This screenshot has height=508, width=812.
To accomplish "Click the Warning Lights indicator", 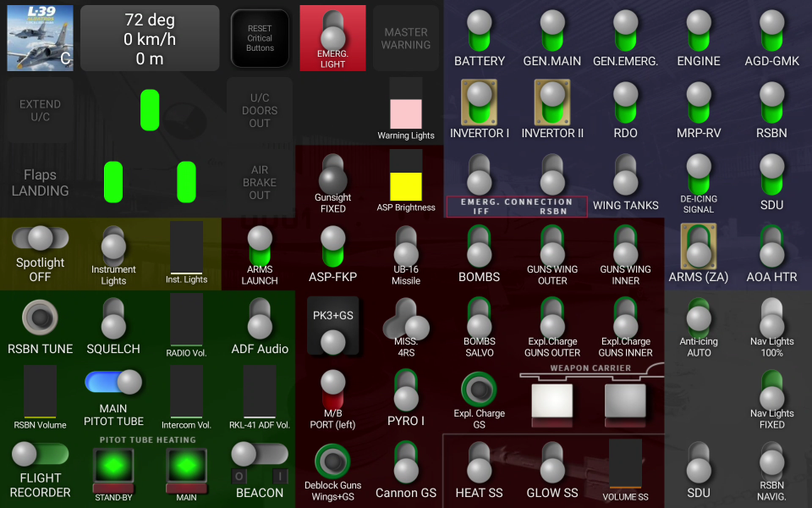I will [x=406, y=108].
